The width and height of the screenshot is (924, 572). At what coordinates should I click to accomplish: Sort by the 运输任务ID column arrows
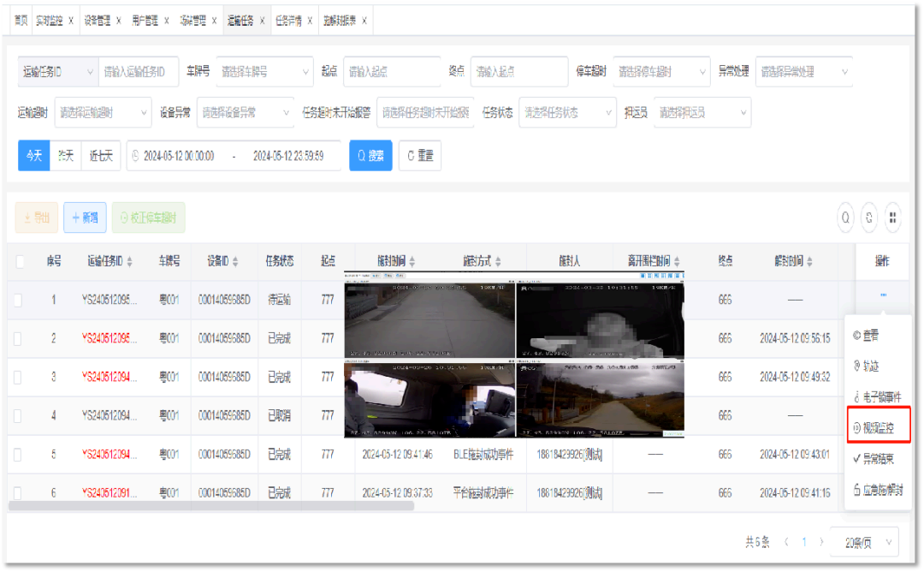(130, 261)
